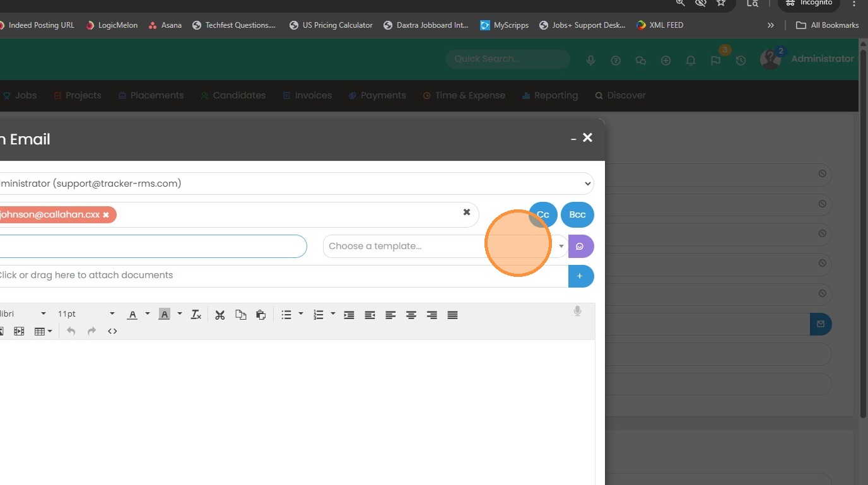Screen dimensions: 868x485
Task: Justify text in the editor
Action: pyautogui.click(x=452, y=315)
